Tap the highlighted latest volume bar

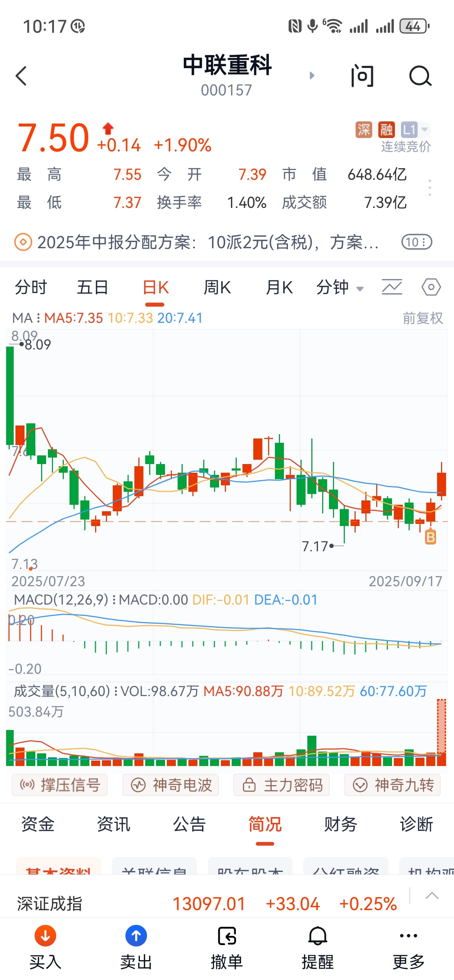(441, 732)
